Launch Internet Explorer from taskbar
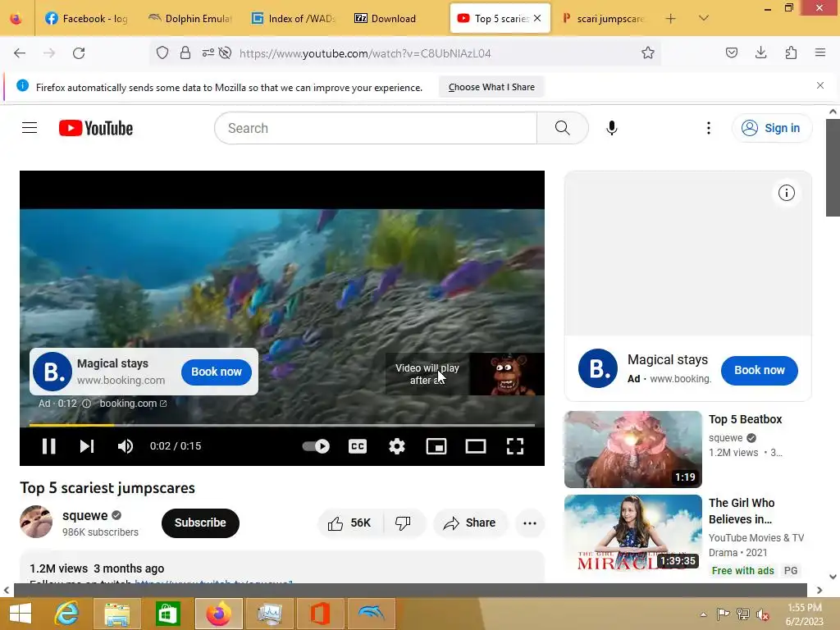The width and height of the screenshot is (840, 630). point(66,614)
